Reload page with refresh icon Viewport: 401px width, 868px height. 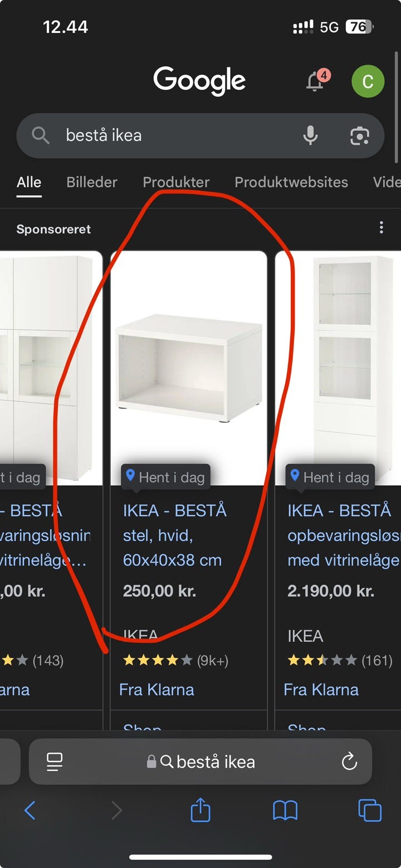click(349, 762)
